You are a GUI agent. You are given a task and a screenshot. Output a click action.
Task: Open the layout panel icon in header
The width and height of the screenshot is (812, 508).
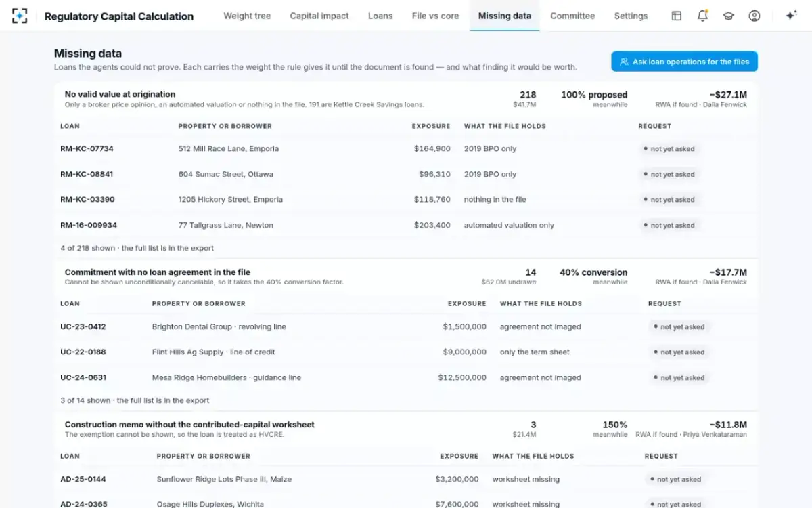pyautogui.click(x=677, y=16)
